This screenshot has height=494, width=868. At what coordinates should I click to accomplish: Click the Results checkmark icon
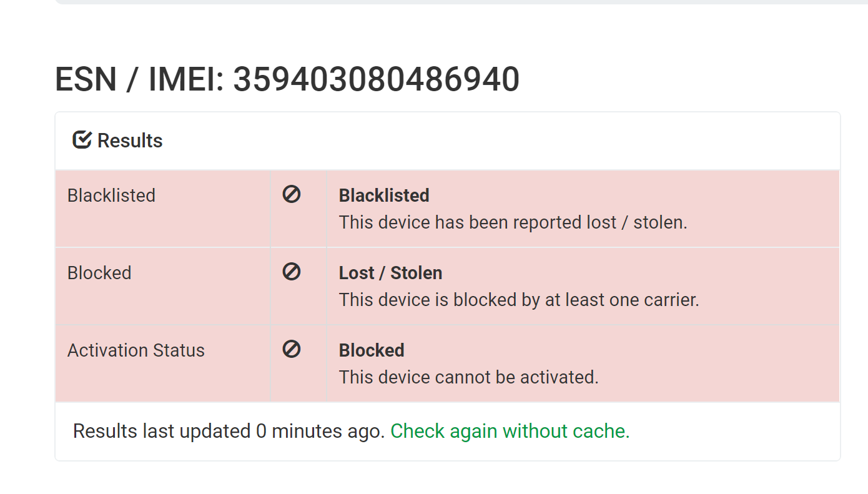click(82, 140)
